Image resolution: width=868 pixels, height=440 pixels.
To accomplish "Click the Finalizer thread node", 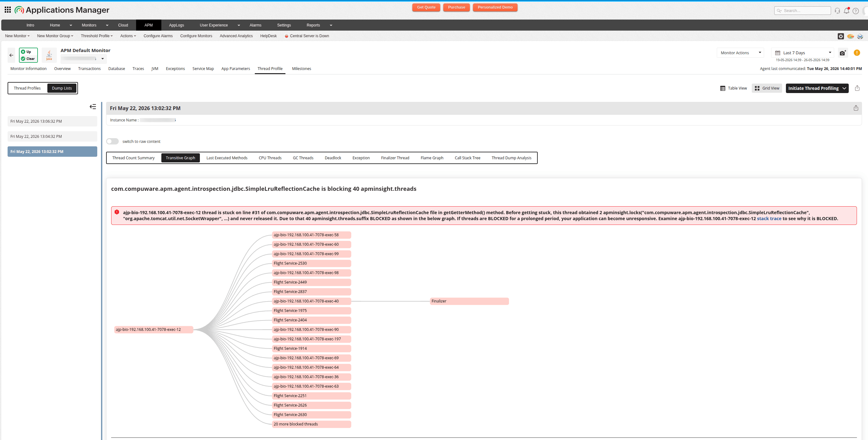I will coord(469,301).
